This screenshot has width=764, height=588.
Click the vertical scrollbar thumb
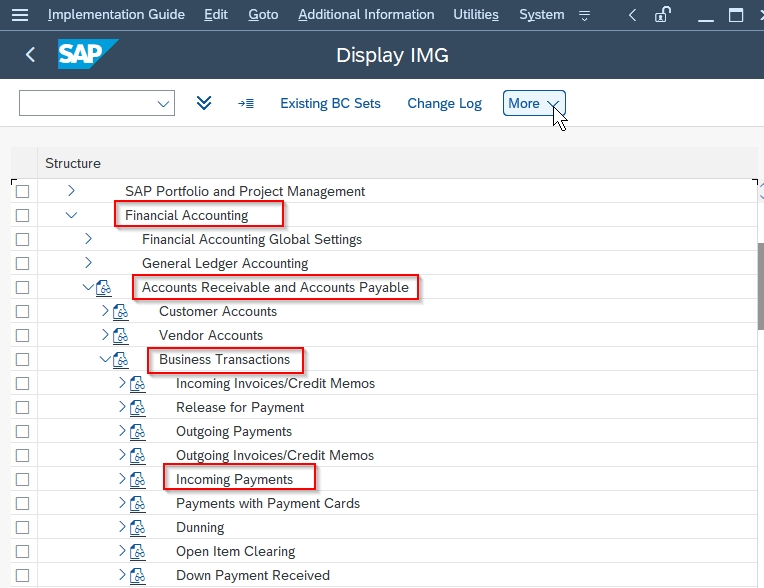[760, 285]
